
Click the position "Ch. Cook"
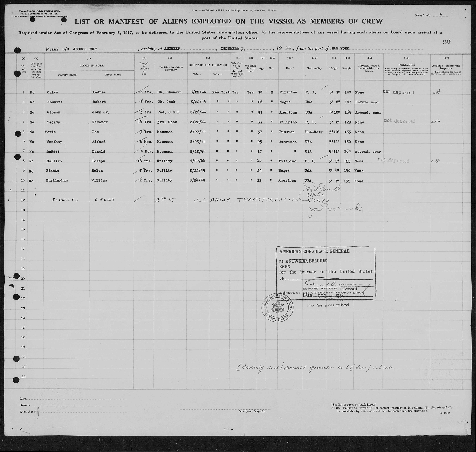pos(166,102)
